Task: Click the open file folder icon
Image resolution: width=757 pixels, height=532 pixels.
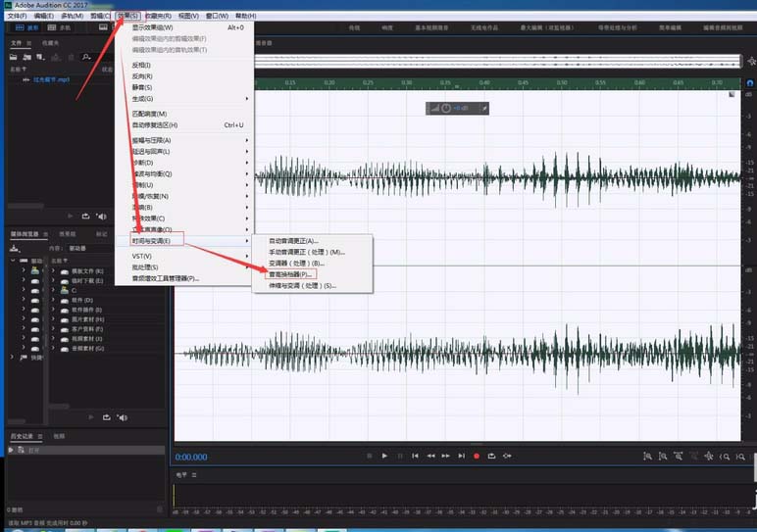Action: point(14,57)
